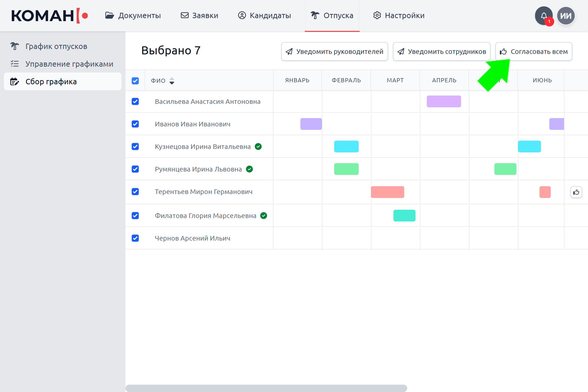
Task: Click green checkmark badge next to Филатова
Action: pyautogui.click(x=264, y=216)
